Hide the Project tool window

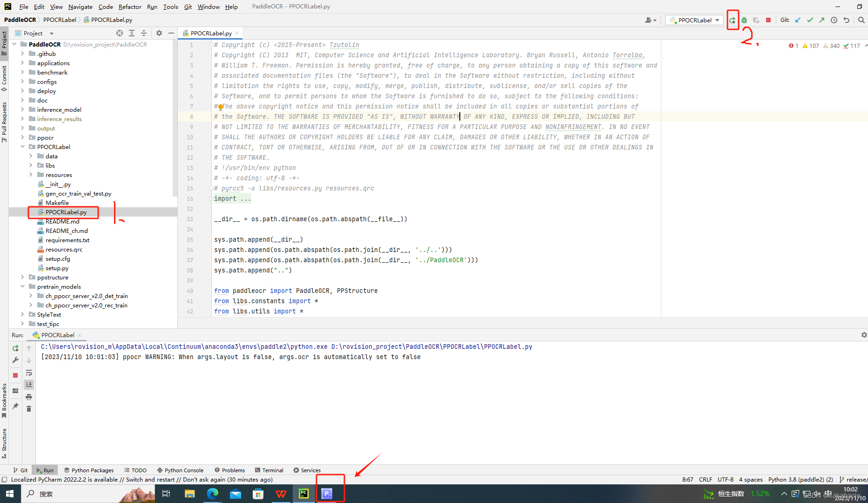click(171, 33)
